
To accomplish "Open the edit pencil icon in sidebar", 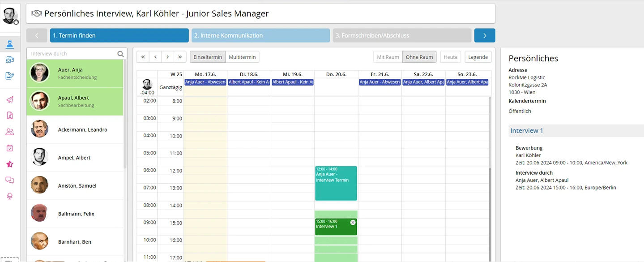I will tap(10, 76).
